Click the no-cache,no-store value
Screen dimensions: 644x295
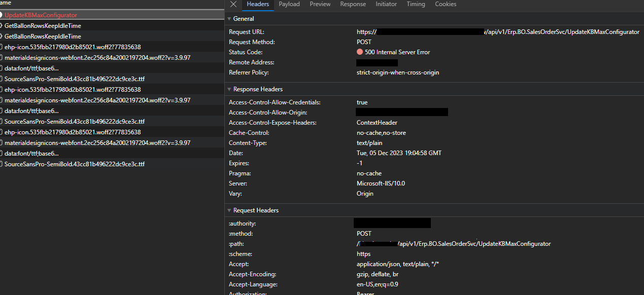(x=381, y=133)
